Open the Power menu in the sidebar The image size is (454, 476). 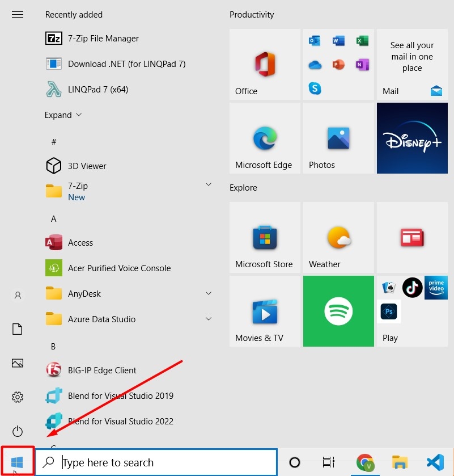17,431
